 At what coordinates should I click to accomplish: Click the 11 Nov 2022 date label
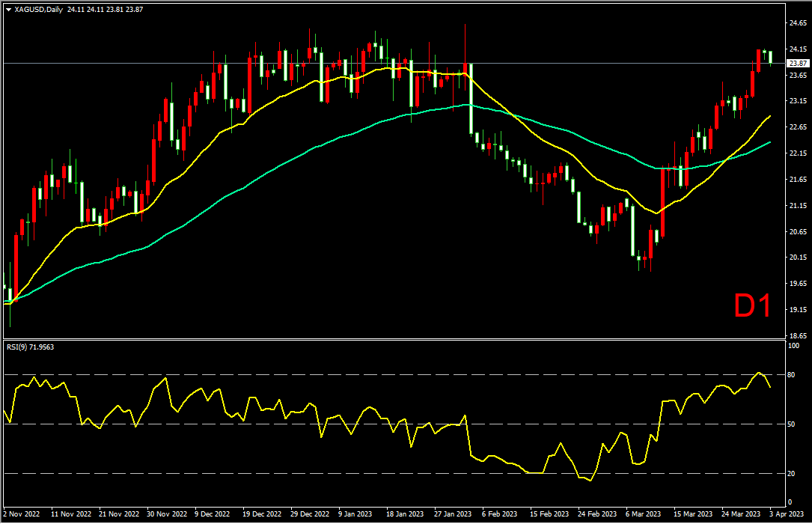(71, 514)
